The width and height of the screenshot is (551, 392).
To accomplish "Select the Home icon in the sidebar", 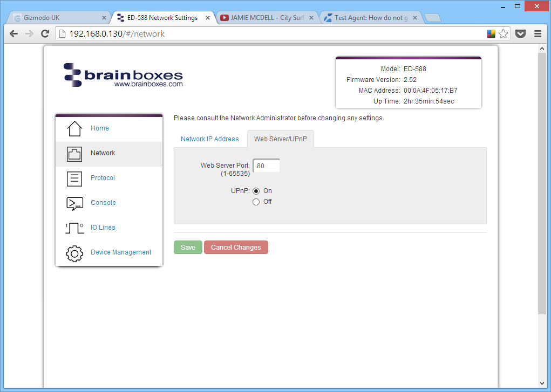I will click(74, 128).
